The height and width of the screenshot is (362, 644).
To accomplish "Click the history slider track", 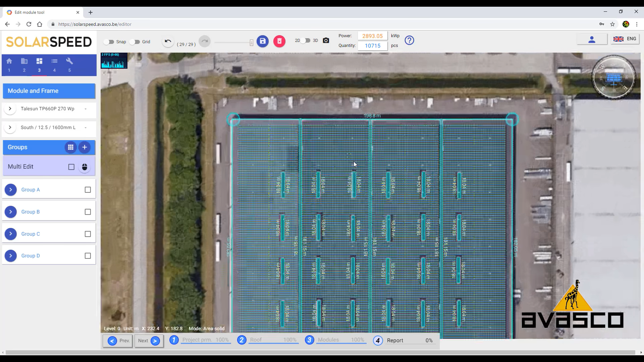I will pos(233,43).
